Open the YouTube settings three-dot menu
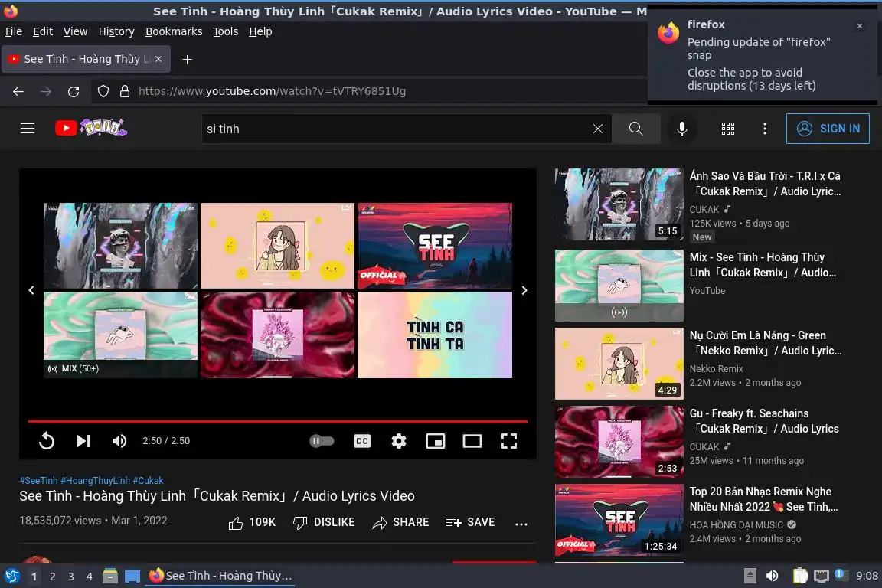Screen dimensions: 882x588 coord(764,129)
